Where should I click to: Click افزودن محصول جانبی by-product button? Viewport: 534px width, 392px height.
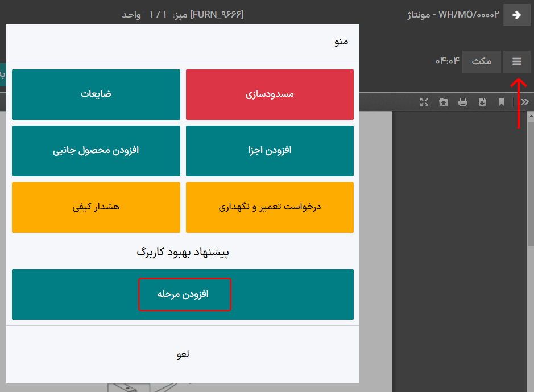96,151
